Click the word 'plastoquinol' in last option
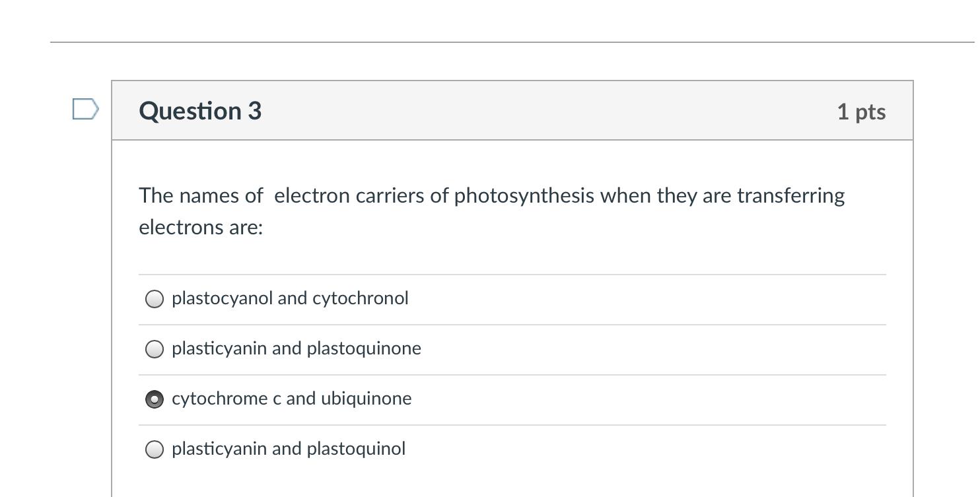The image size is (980, 497). (356, 449)
